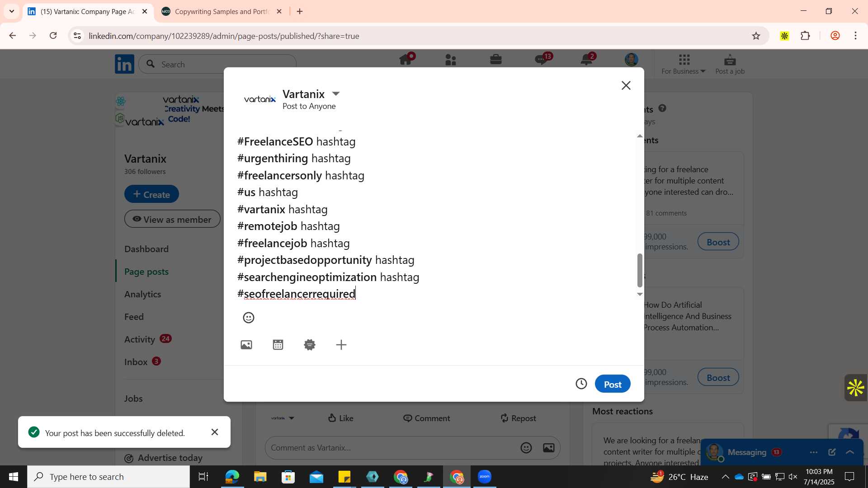The height and width of the screenshot is (488, 868).
Task: Open Task View on the taskbar
Action: click(x=203, y=477)
